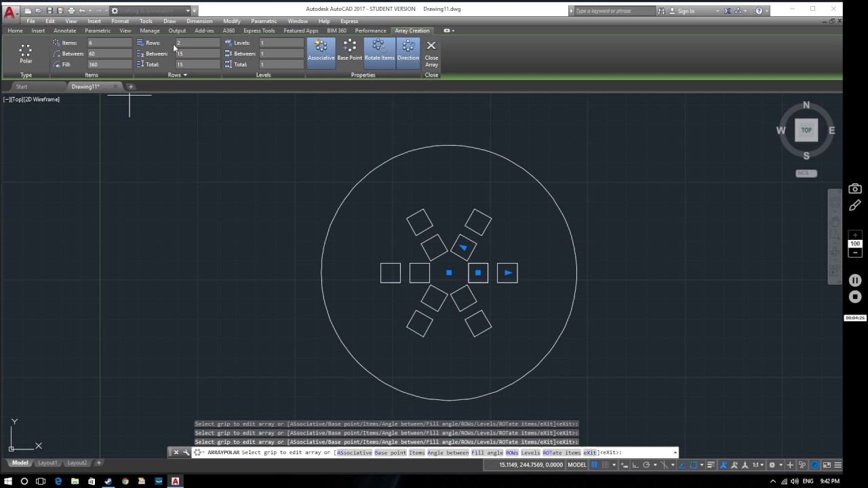The image size is (868, 488).
Task: Open Chrome from the taskbar
Action: [x=125, y=481]
